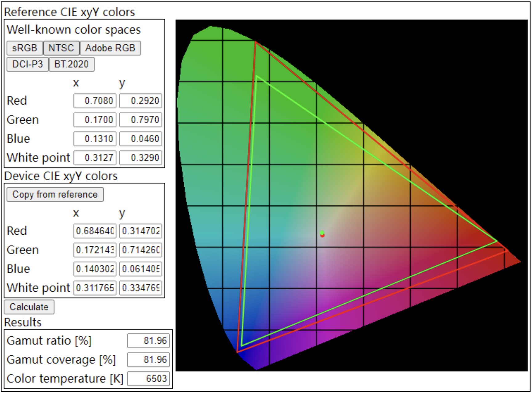The image size is (532, 393).
Task: Click the reference 'White point' label
Action: pyautogui.click(x=39, y=158)
